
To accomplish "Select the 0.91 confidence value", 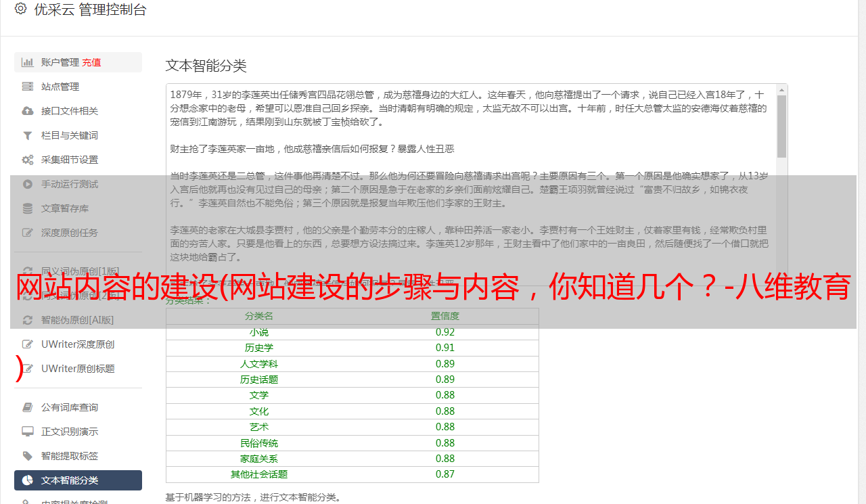I will pyautogui.click(x=445, y=348).
